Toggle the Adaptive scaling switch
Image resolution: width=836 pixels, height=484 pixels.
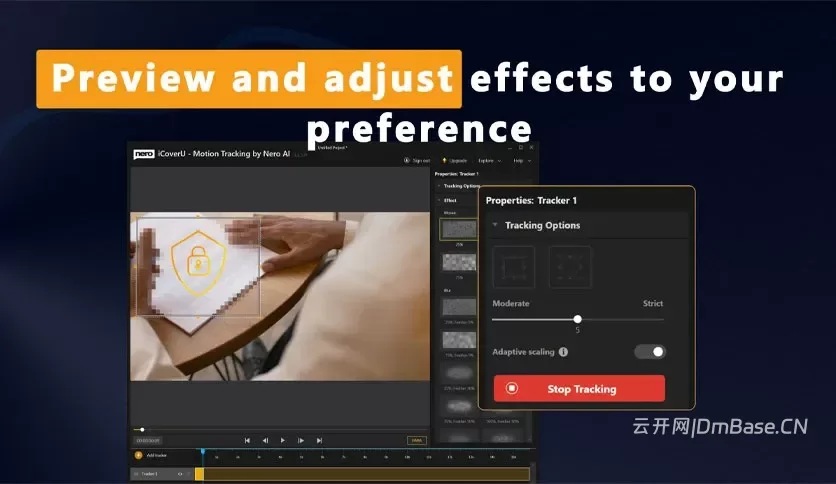pyautogui.click(x=650, y=352)
